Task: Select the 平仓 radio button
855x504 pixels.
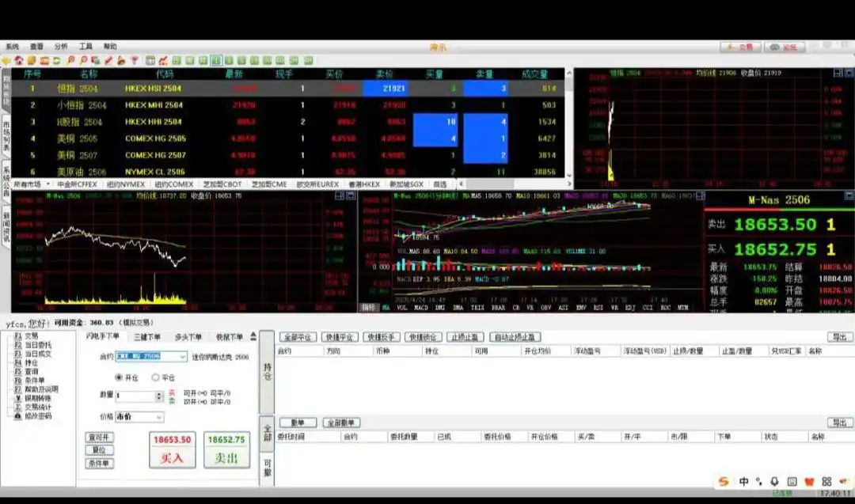Action: (155, 377)
